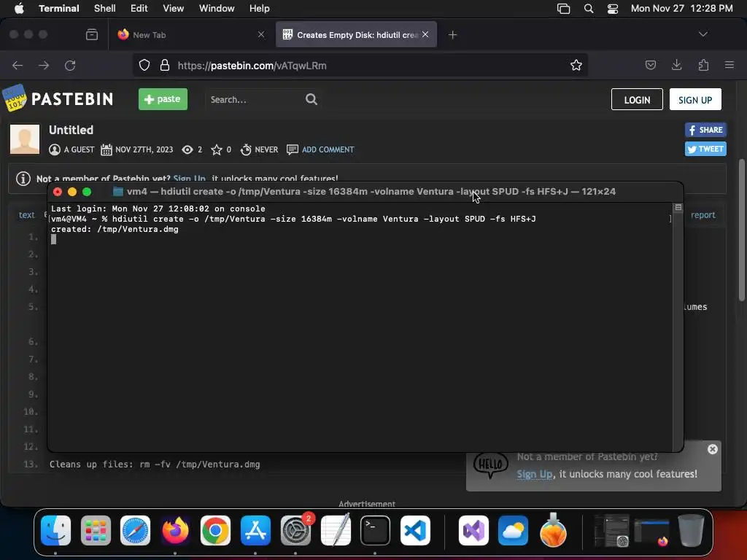The width and height of the screenshot is (747, 560).
Task: Open Spotlight search in menu bar
Action: coord(589,9)
